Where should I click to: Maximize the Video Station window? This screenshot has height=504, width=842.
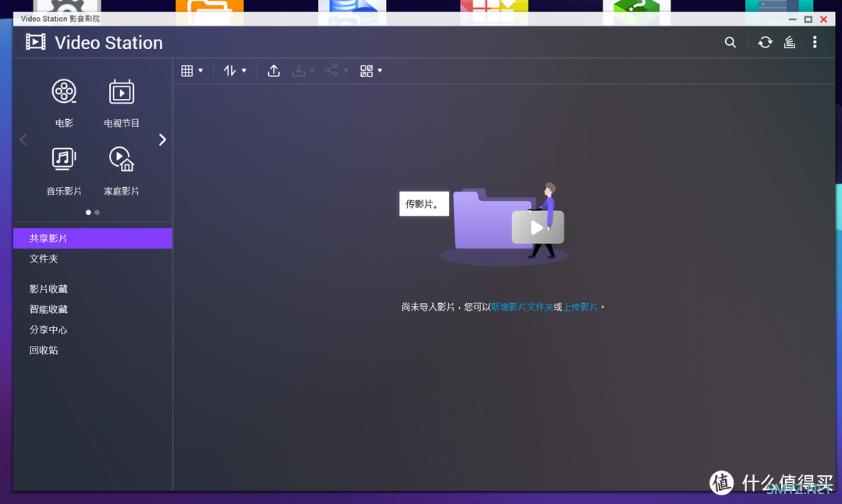coord(808,19)
